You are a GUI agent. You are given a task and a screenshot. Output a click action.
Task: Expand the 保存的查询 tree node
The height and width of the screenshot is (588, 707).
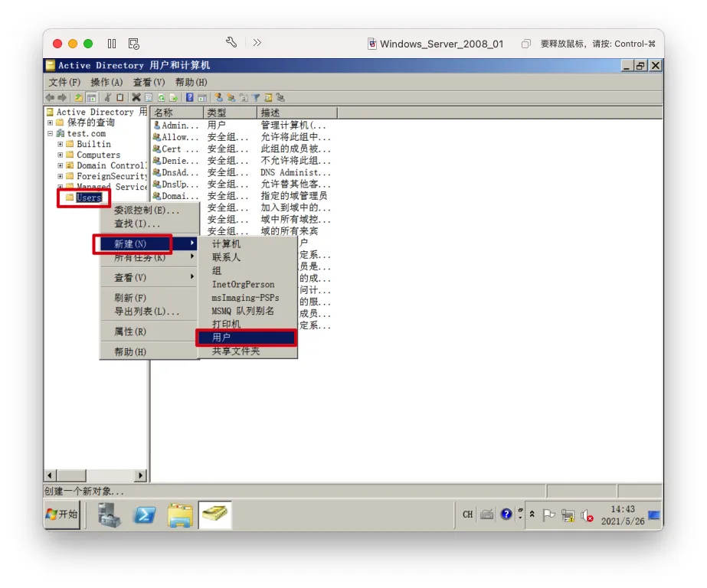[x=50, y=122]
